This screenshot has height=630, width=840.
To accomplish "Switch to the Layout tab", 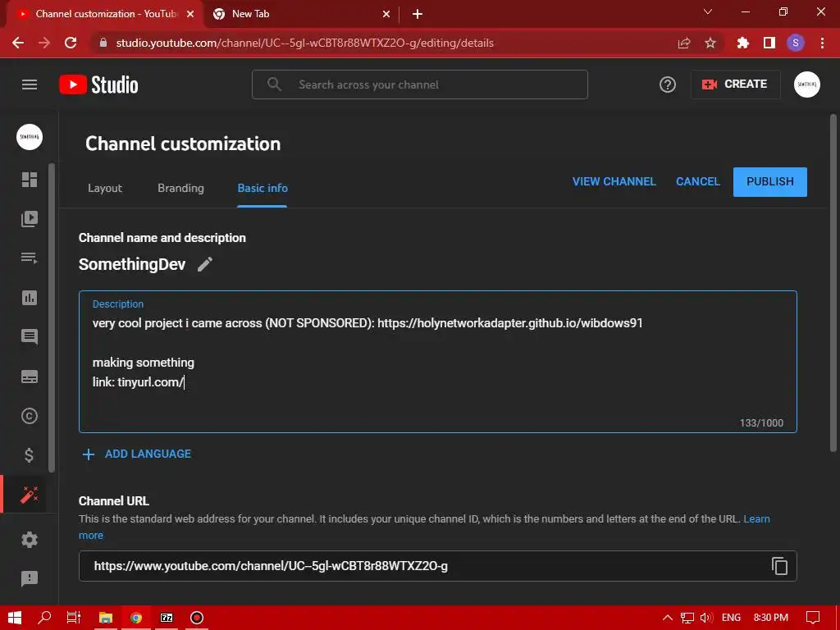I will pyautogui.click(x=105, y=188).
